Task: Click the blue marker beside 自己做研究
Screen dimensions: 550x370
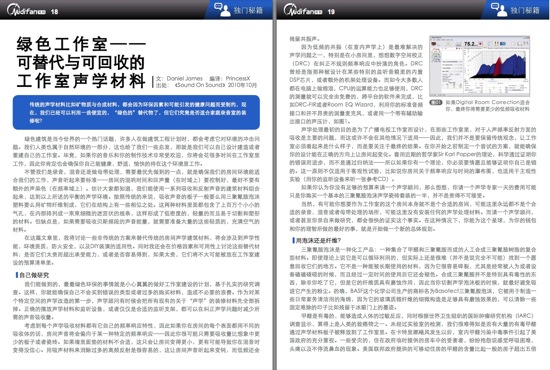Action: [x=16, y=275]
